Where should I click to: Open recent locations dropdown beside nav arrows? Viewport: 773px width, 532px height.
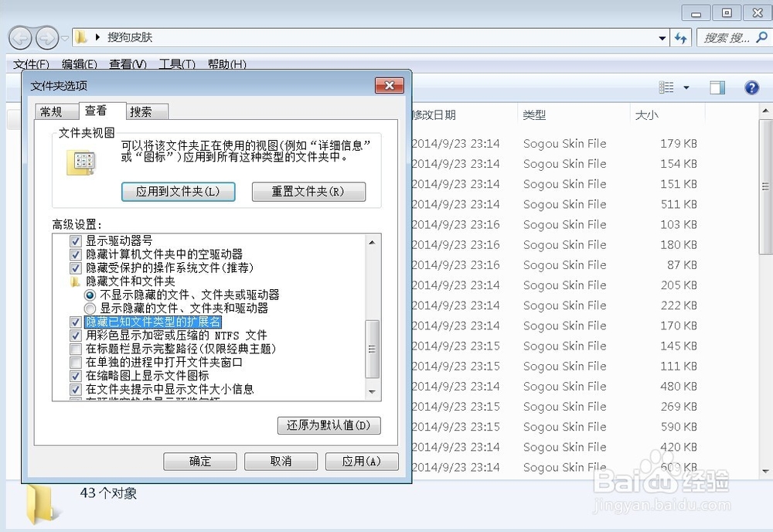click(x=65, y=38)
